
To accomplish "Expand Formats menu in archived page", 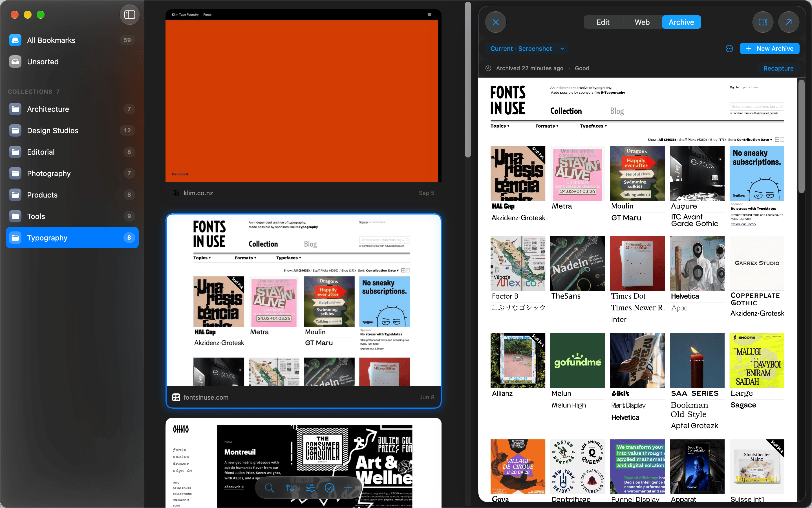I will [x=547, y=126].
